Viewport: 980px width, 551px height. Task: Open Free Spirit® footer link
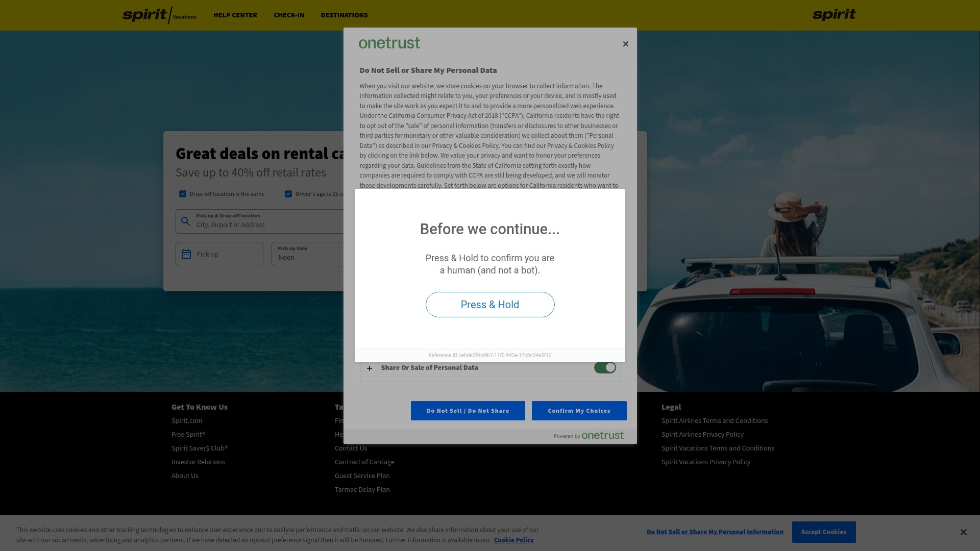tap(188, 435)
